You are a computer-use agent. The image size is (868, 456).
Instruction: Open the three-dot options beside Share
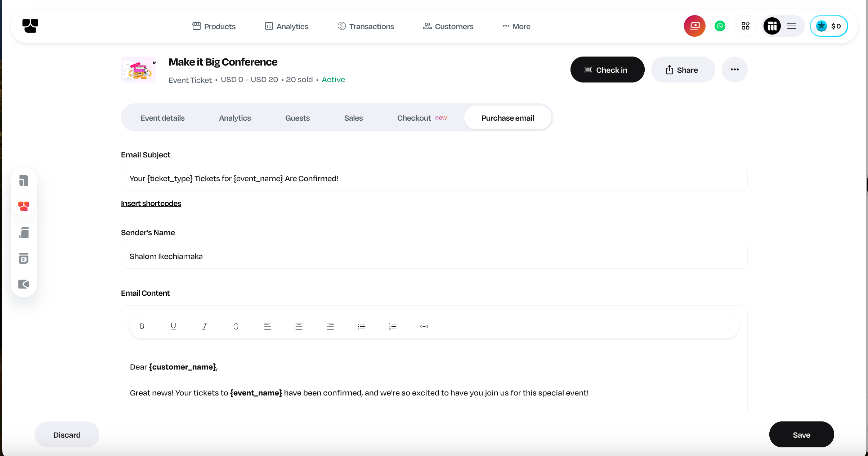tap(734, 70)
